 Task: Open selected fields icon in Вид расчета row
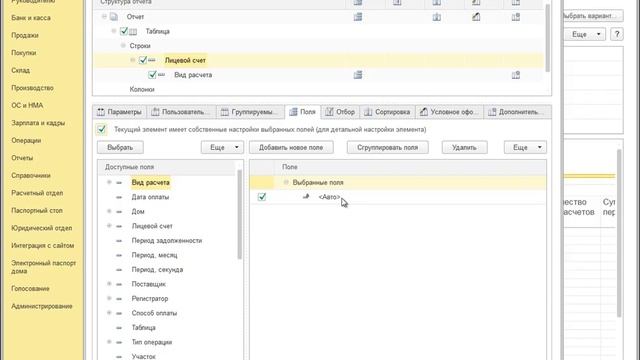[x=358, y=75]
